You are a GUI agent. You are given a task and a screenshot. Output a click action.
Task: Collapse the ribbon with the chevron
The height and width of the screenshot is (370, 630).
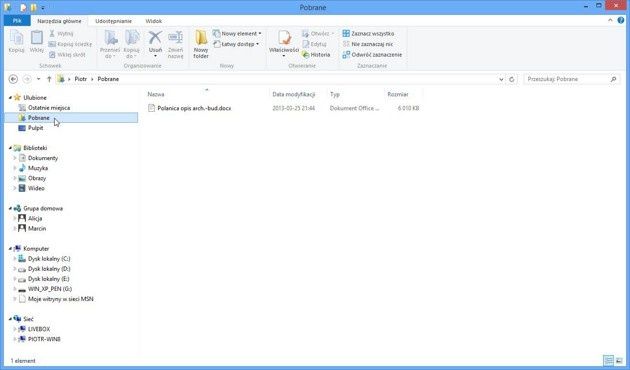click(610, 20)
